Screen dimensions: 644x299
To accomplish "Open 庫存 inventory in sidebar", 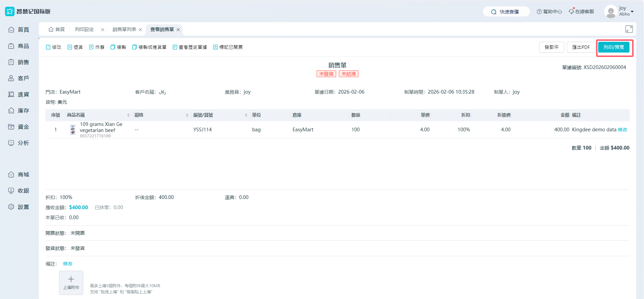I will [x=19, y=111].
